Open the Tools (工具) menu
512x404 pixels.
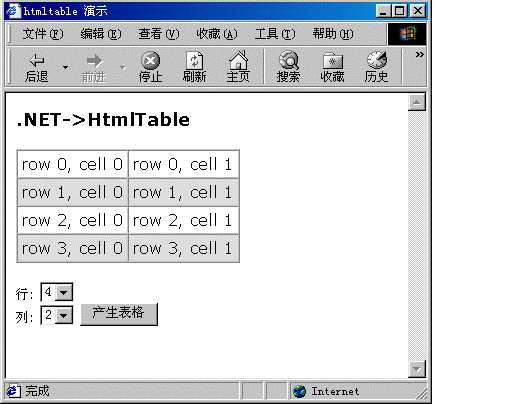point(275,34)
